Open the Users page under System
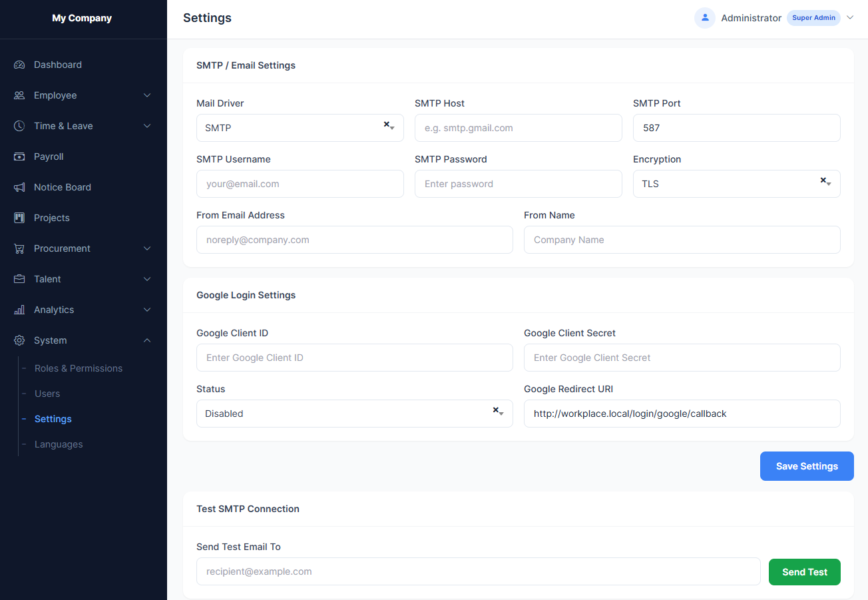 tap(47, 393)
